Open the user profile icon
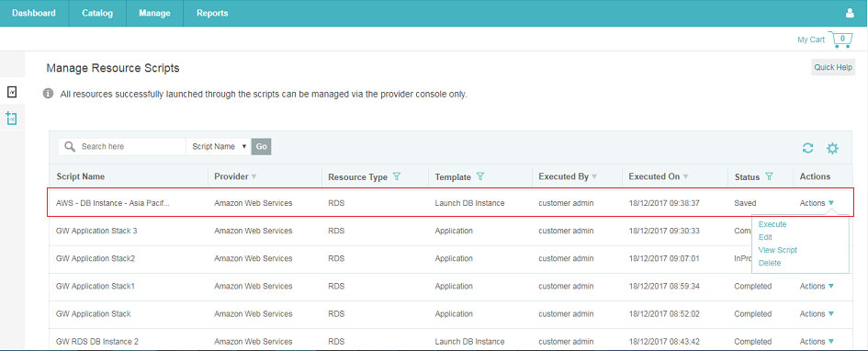The image size is (868, 351). pyautogui.click(x=850, y=13)
